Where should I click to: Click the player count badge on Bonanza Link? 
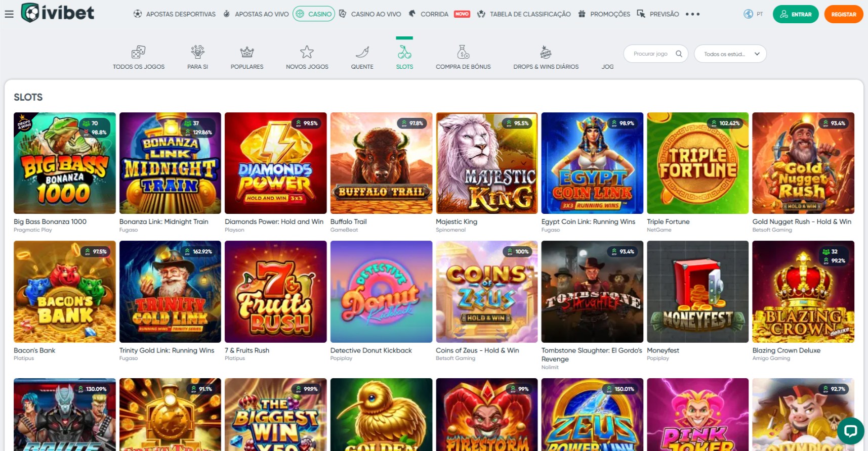[x=192, y=123]
